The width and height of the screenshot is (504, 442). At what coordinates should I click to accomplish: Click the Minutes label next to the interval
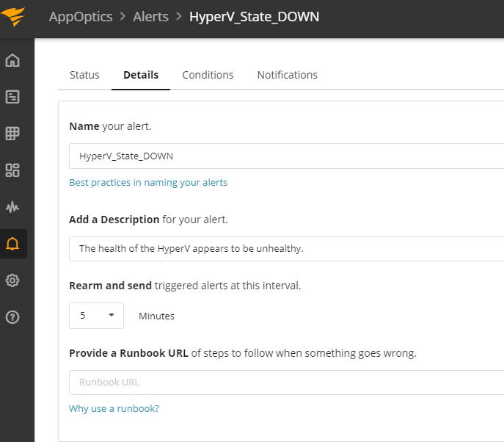[156, 316]
